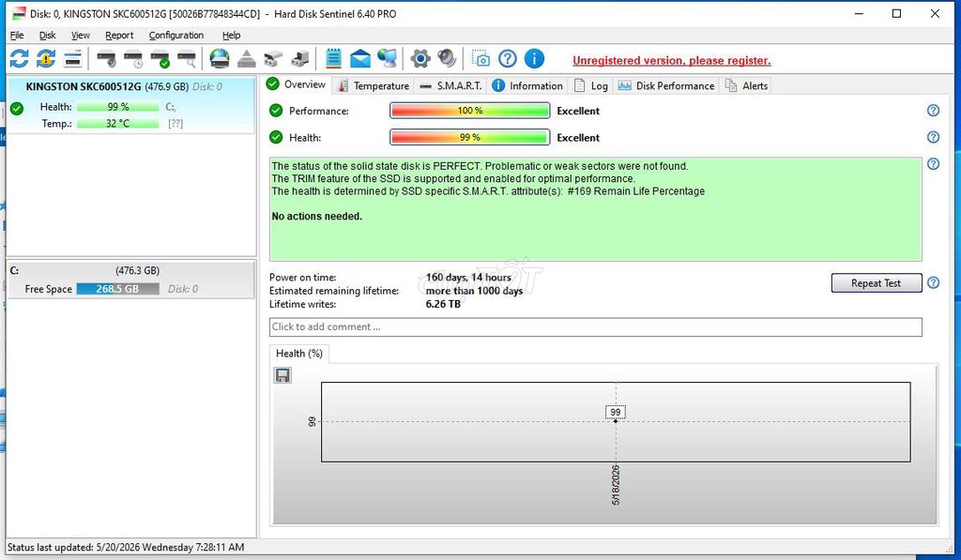The image size is (961, 560).
Task: Click the disk icon with green checkmark
Action: pyautogui.click(x=160, y=59)
